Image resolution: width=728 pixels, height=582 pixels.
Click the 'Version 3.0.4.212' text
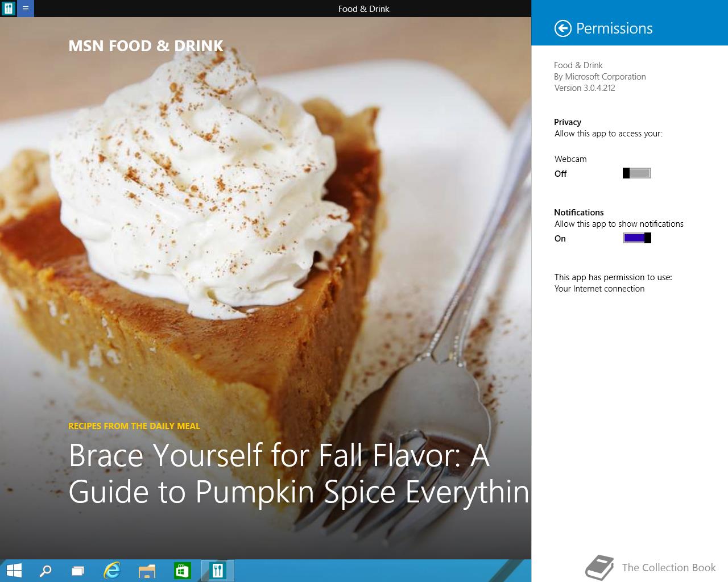pyautogui.click(x=585, y=88)
